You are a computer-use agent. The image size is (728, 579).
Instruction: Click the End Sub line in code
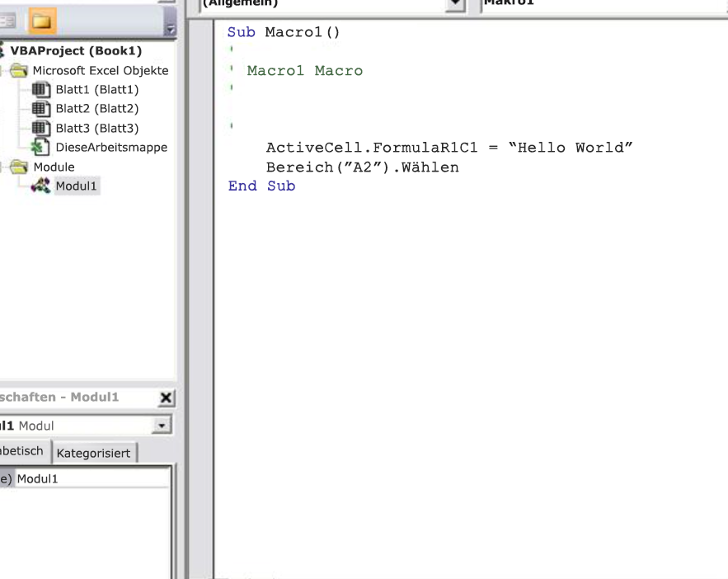261,186
